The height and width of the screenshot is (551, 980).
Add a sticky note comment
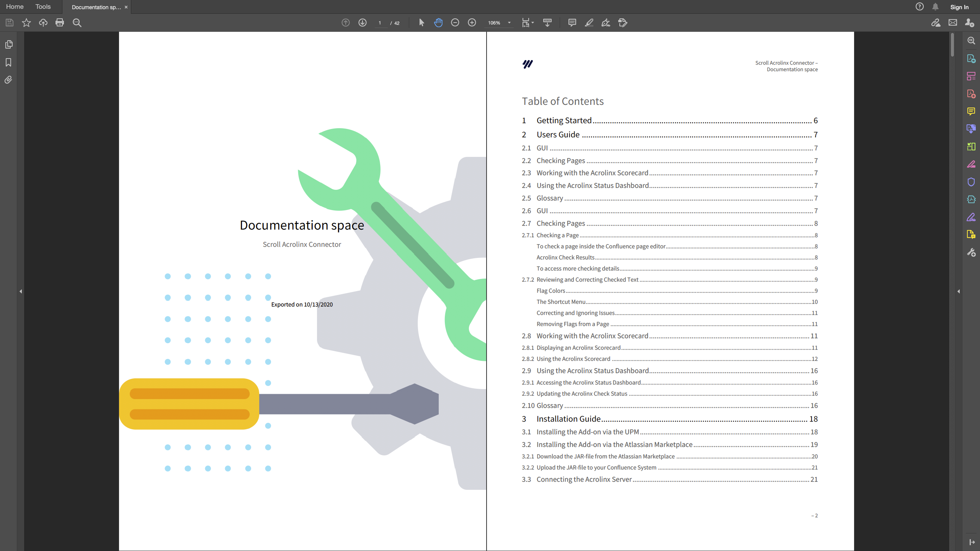click(572, 23)
